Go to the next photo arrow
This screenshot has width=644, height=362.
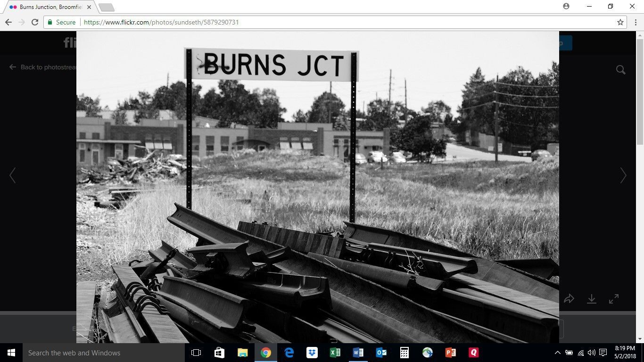point(623,175)
